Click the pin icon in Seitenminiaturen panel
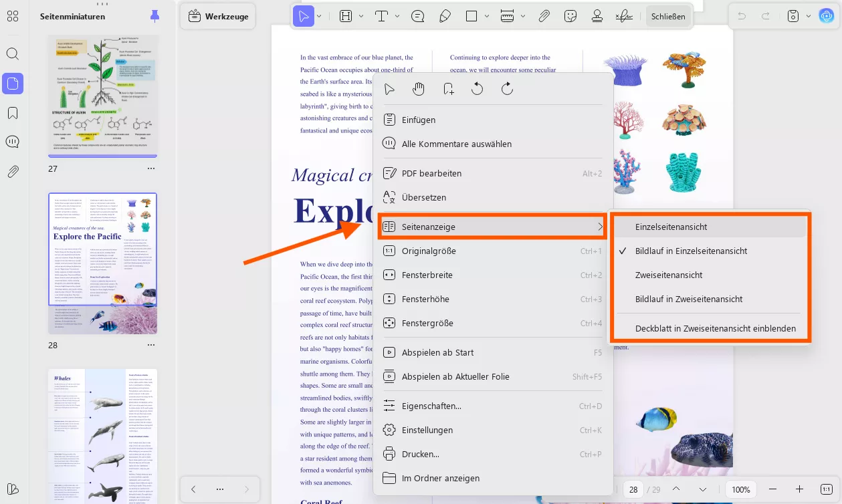 point(155,15)
